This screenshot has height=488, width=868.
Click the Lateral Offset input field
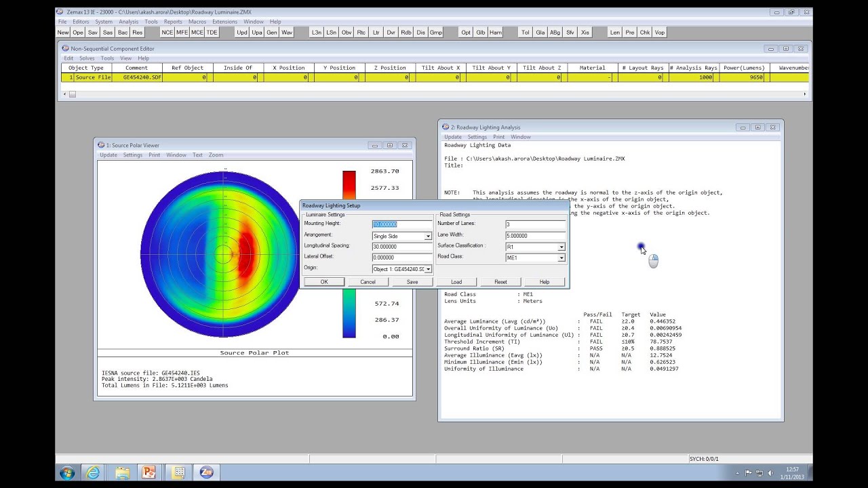coord(402,258)
